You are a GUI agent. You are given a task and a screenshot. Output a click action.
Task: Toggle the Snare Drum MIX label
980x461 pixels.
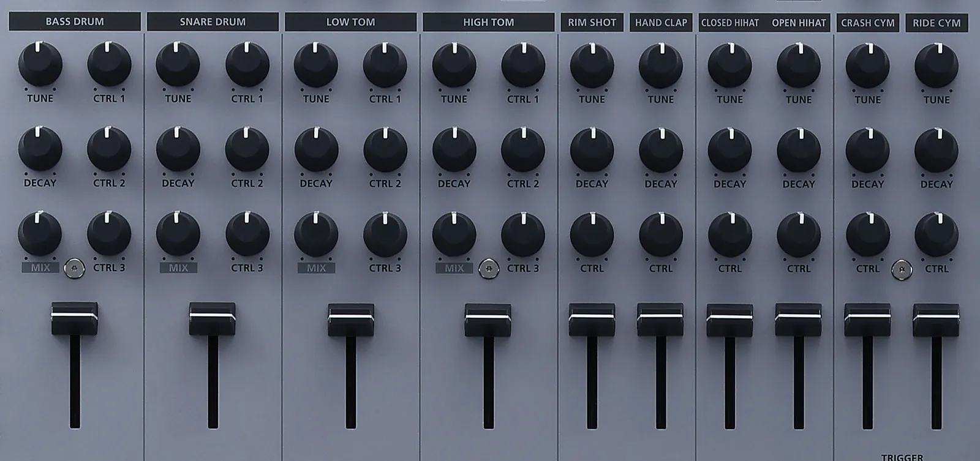click(178, 268)
